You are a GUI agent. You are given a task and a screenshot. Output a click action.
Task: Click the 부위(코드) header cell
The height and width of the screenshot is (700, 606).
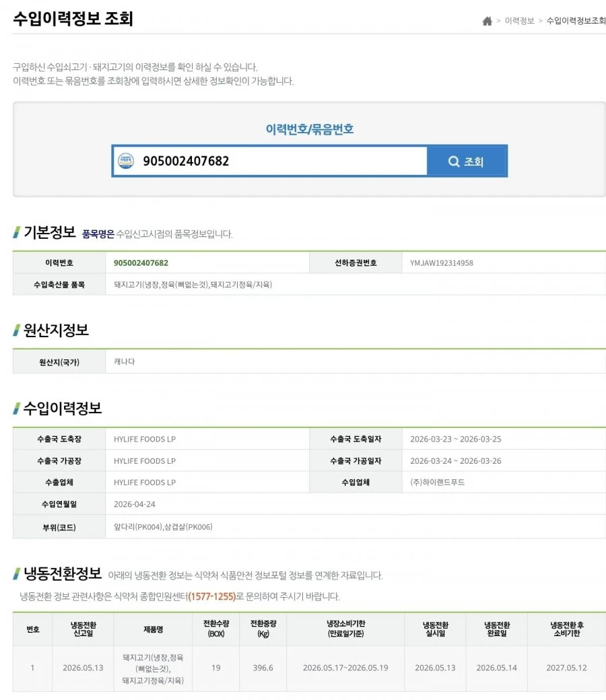(59, 527)
